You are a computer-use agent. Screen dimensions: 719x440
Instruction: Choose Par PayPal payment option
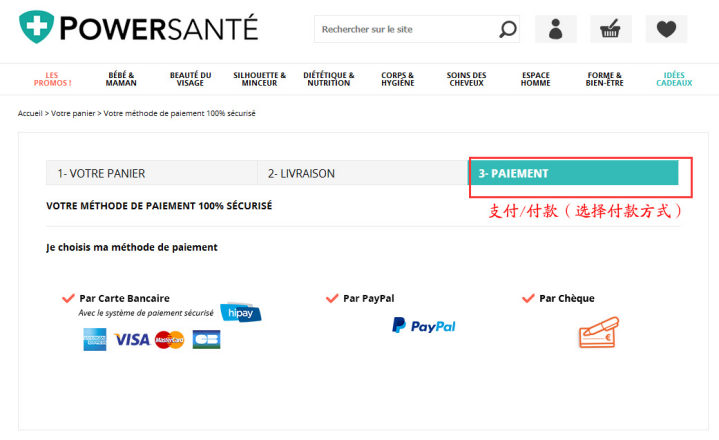click(369, 298)
